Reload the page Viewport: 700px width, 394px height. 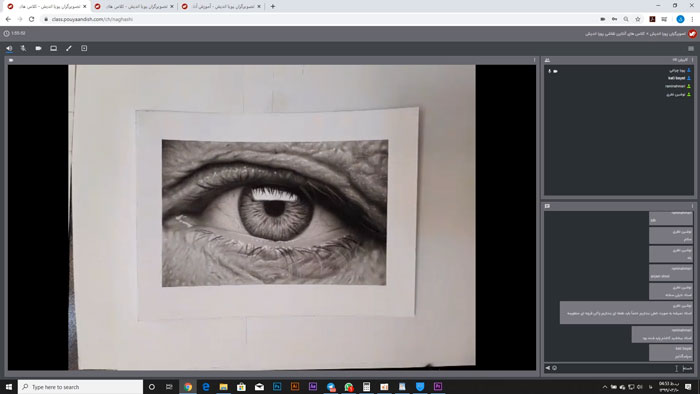31,19
